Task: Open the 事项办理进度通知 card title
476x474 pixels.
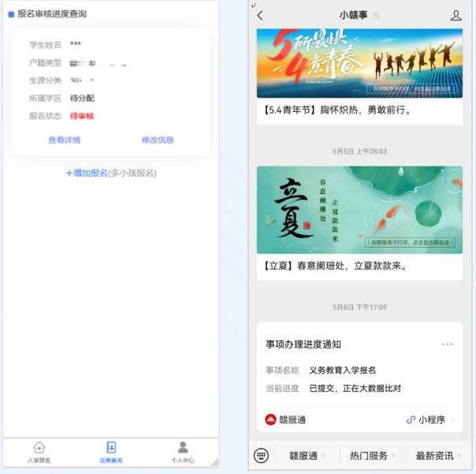Action: (x=303, y=344)
